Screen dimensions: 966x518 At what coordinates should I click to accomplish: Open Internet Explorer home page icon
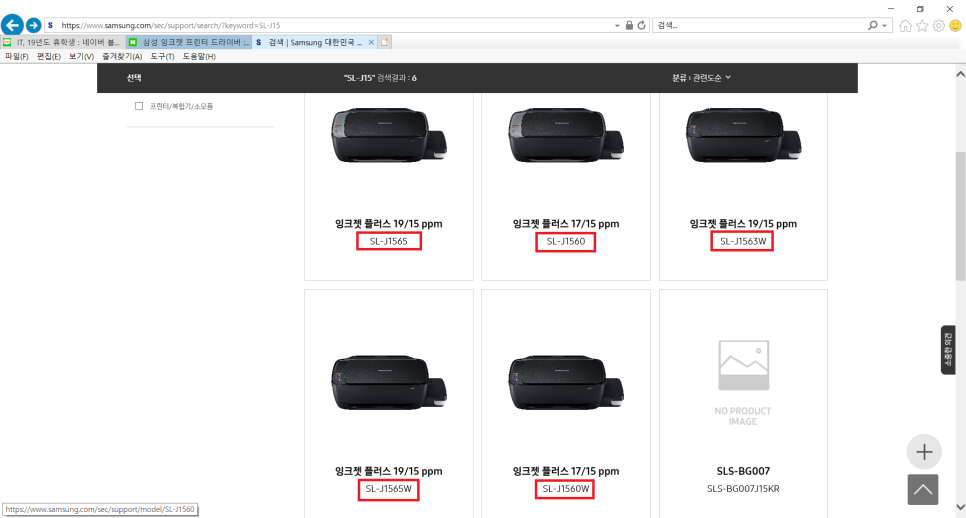pos(905,25)
